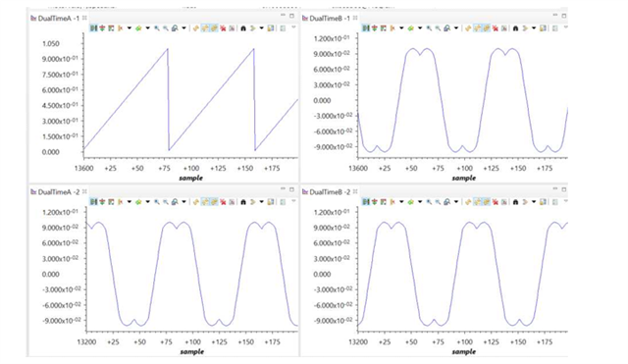Click zoom-reset magnifier icon in DualTimeA -1
Image resolution: width=628 pixels, height=364 pixels.
tap(175, 28)
